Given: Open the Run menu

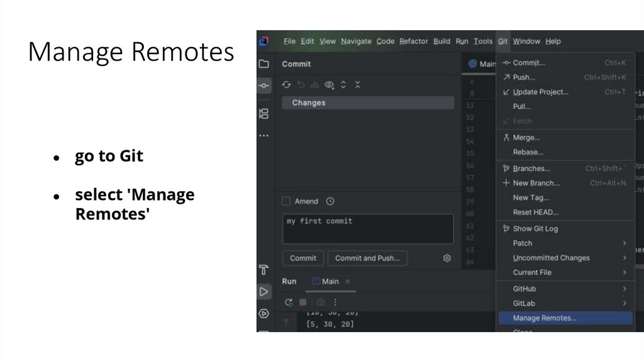Looking at the screenshot, I should pos(462,41).
